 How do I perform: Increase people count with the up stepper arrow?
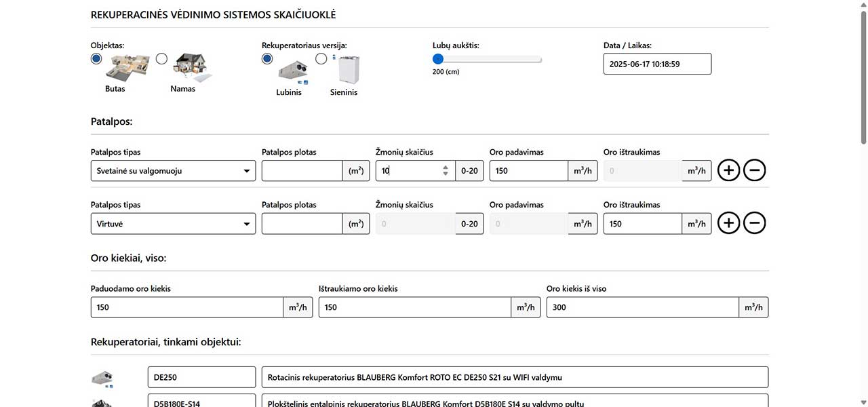point(446,168)
